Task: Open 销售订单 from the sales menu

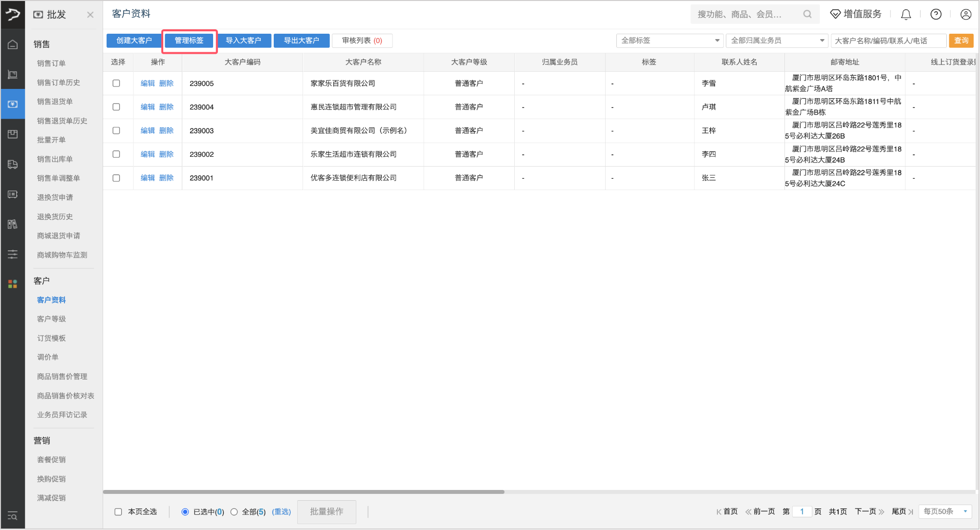Action: (51, 63)
